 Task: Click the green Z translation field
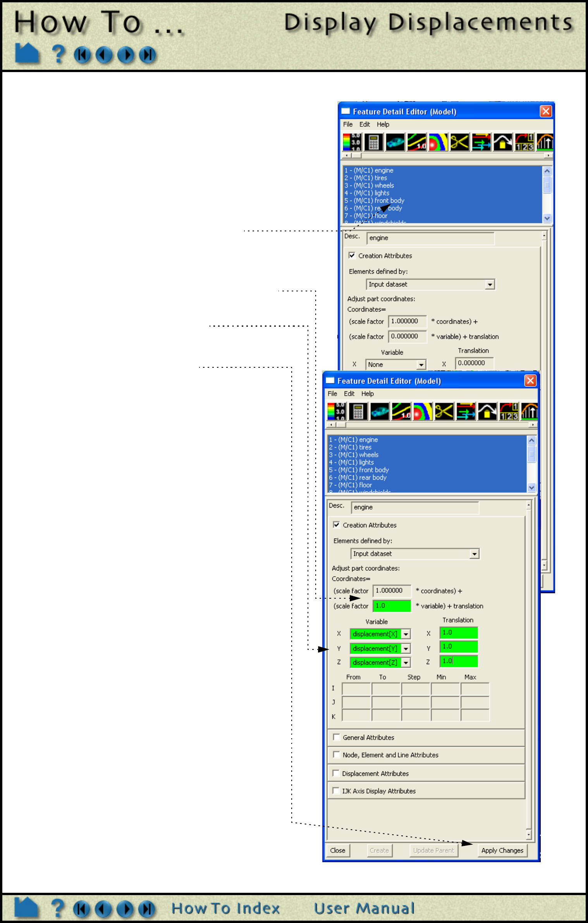459,661
